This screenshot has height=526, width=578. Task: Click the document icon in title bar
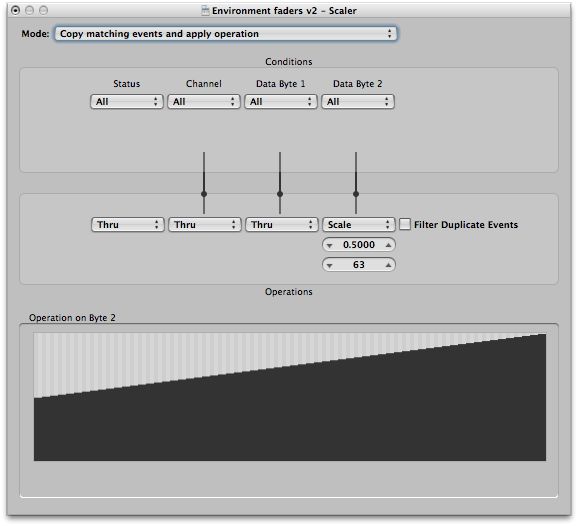205,10
